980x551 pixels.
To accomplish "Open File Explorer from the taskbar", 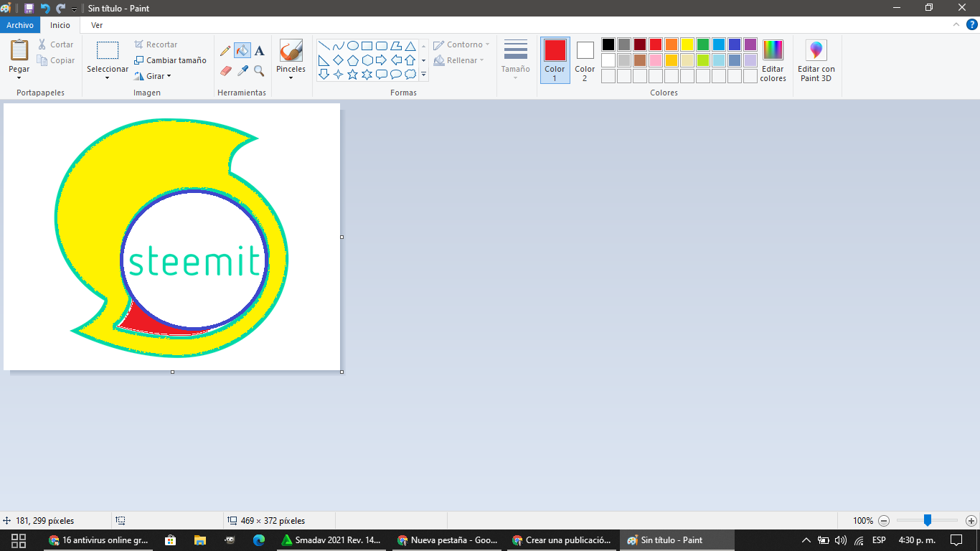I will click(x=199, y=540).
